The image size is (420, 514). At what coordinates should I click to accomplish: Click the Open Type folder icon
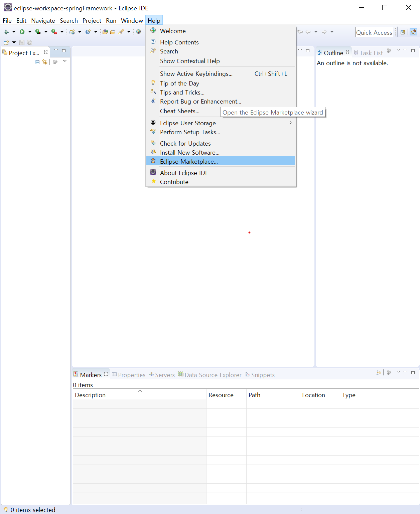click(x=105, y=32)
